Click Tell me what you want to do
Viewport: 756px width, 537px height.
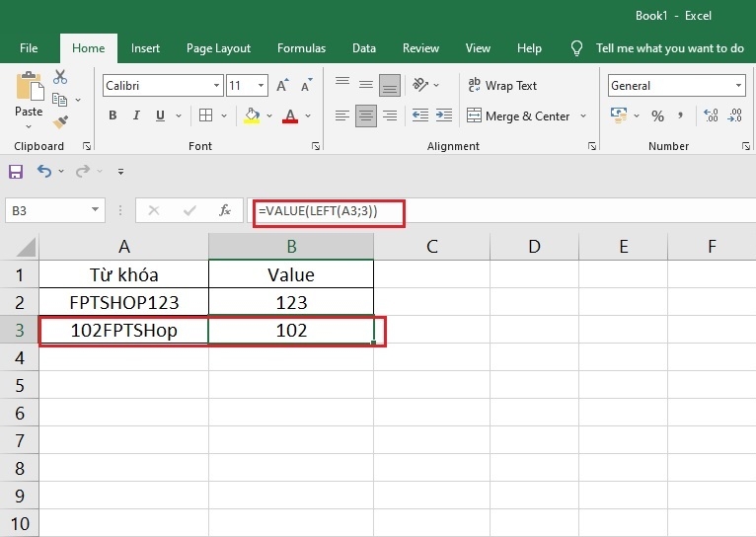[670, 48]
